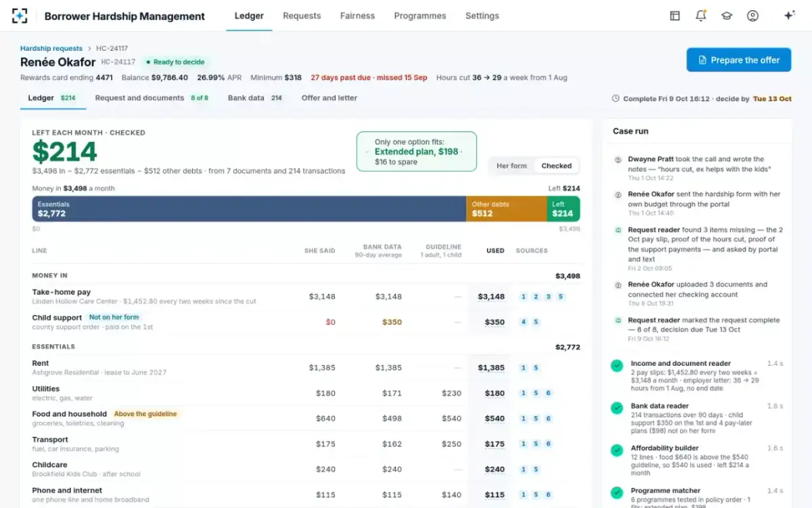Open the Settings top navigation tab
The height and width of the screenshot is (508, 812).
482,16
